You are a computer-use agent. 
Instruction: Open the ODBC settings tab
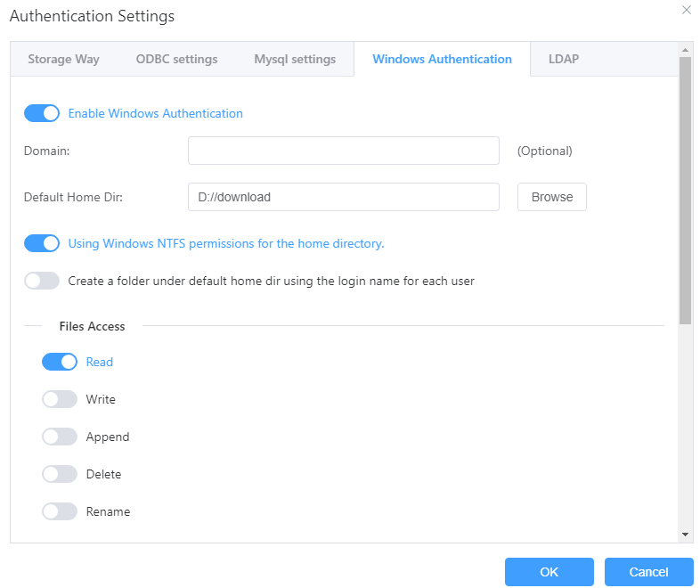click(x=177, y=59)
